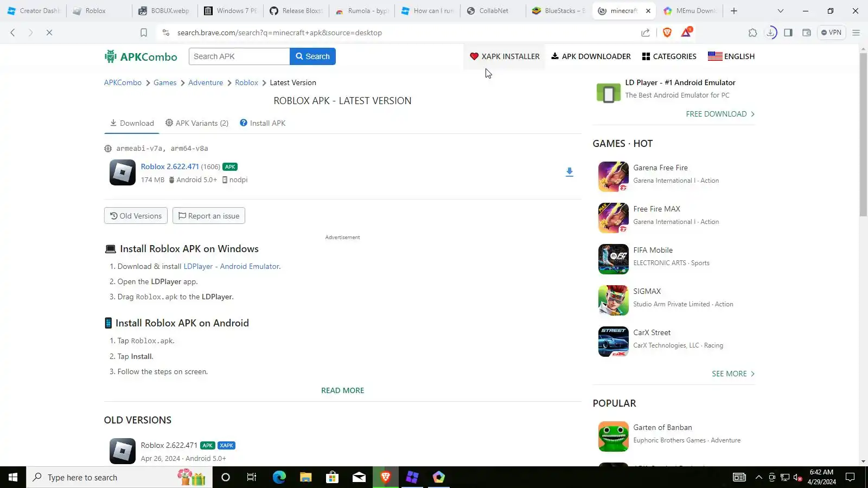Open the tab search dropdown arrow
The width and height of the screenshot is (868, 488).
tap(780, 11)
